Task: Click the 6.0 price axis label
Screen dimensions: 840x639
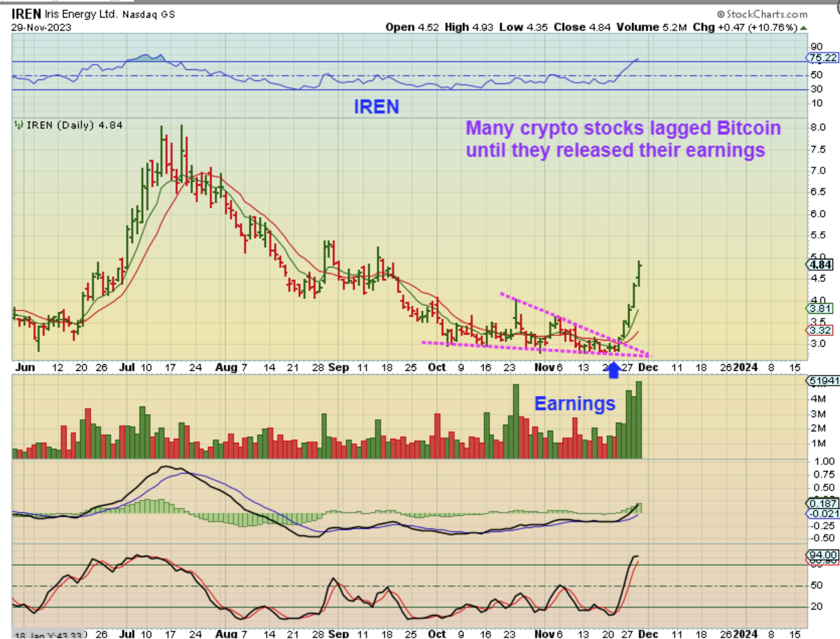Action: pos(819,214)
